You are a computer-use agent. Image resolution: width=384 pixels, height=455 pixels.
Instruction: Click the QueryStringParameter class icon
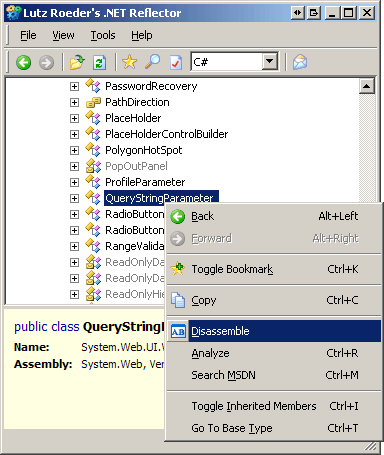pyautogui.click(x=93, y=198)
